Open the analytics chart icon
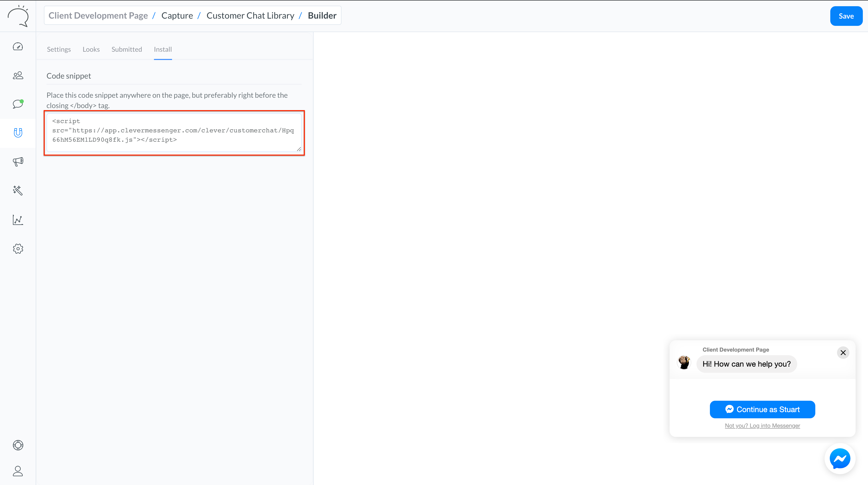The width and height of the screenshot is (868, 485). tap(18, 220)
